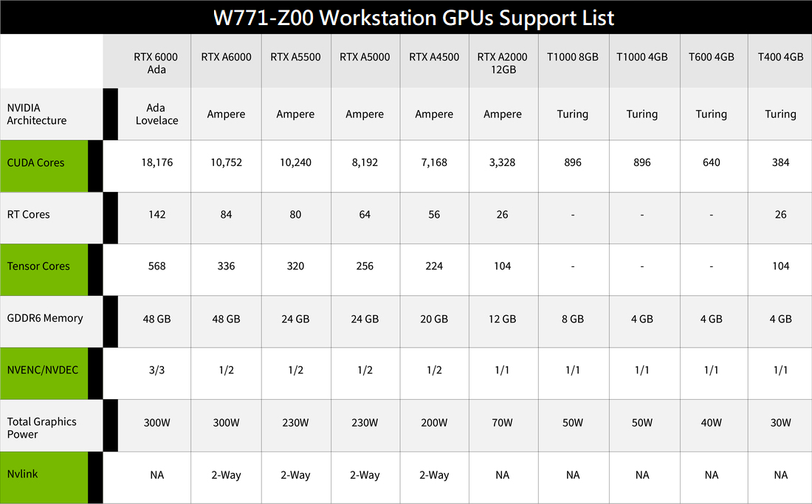The image size is (812, 504).
Task: Click the 640 CUDA cores value
Action: click(712, 162)
